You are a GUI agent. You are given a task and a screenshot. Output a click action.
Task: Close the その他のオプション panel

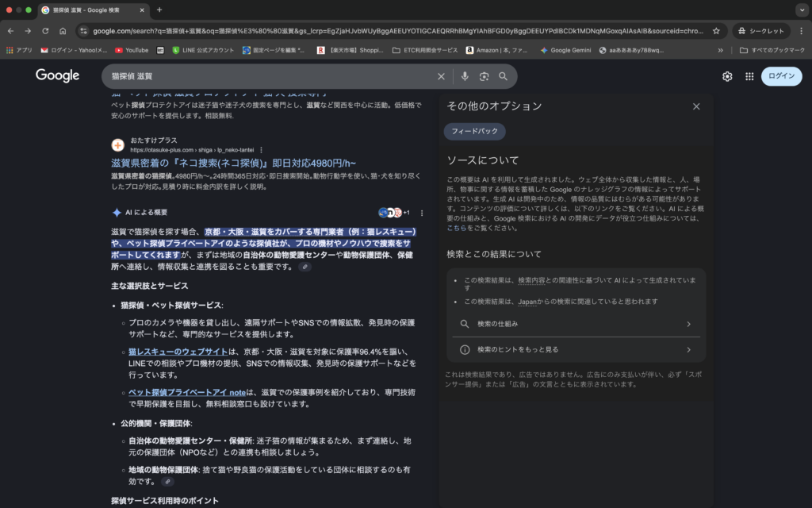click(x=695, y=106)
